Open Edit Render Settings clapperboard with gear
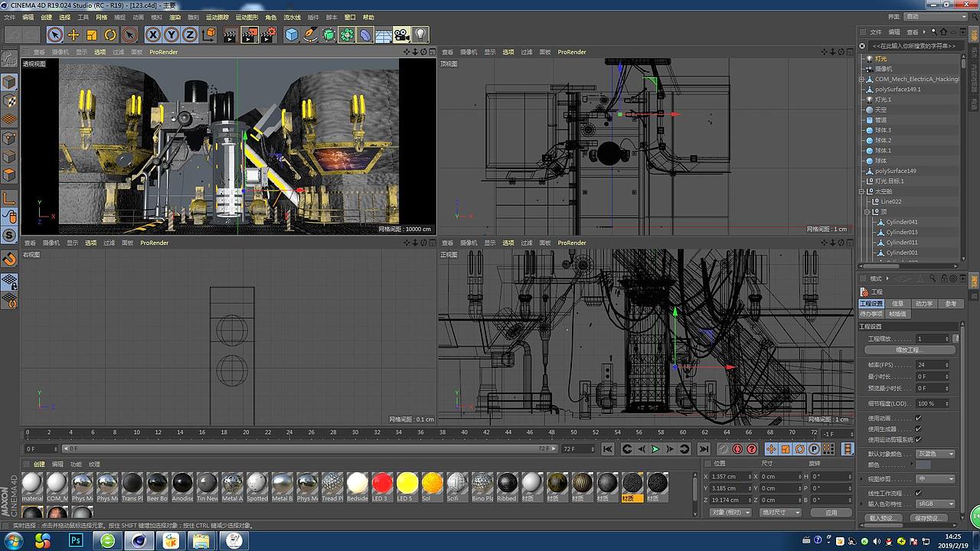Screen dimensions: 980x551 click(x=267, y=34)
